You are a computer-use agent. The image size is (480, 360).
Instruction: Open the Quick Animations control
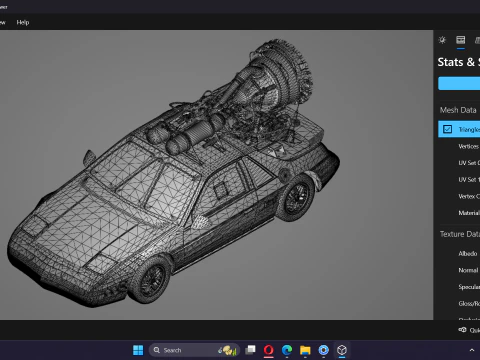tap(469, 330)
